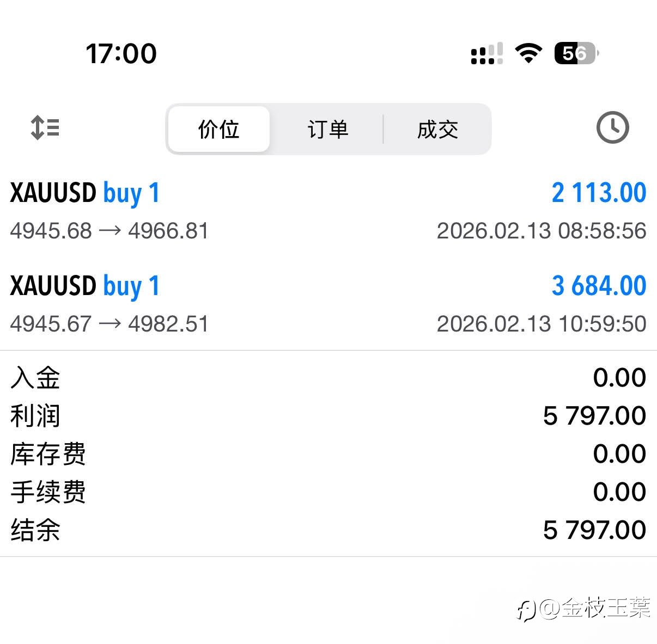Switch to the 订单 tab

(328, 130)
